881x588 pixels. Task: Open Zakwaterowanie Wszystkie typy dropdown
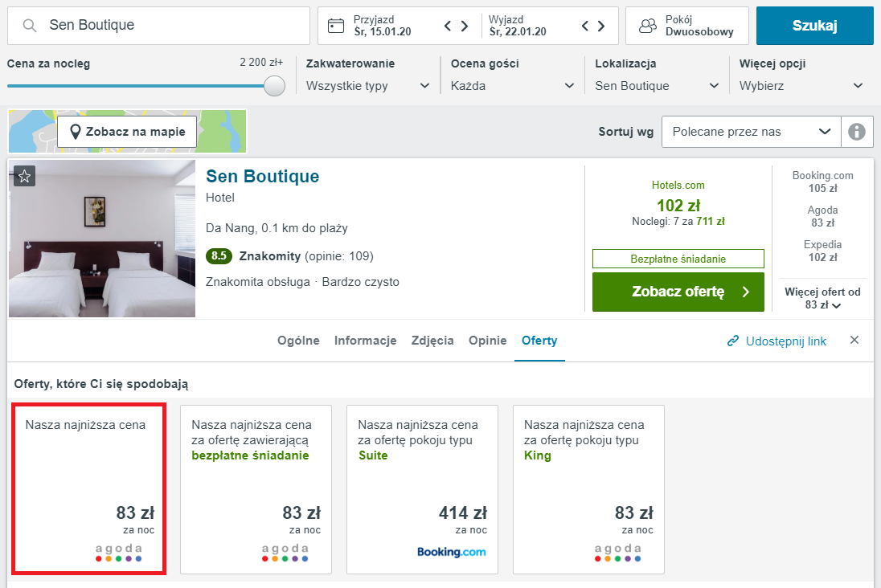point(368,86)
